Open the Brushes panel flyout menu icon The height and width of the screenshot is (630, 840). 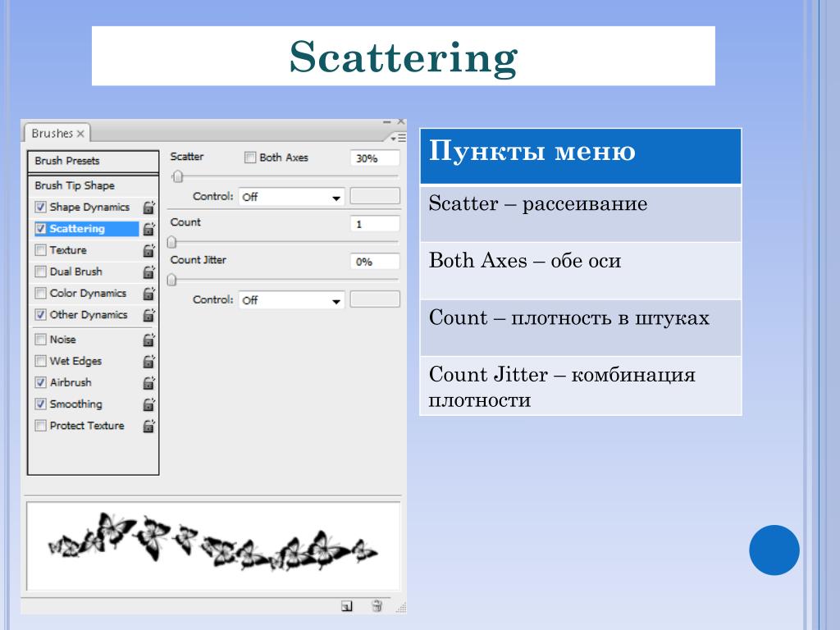pos(398,138)
